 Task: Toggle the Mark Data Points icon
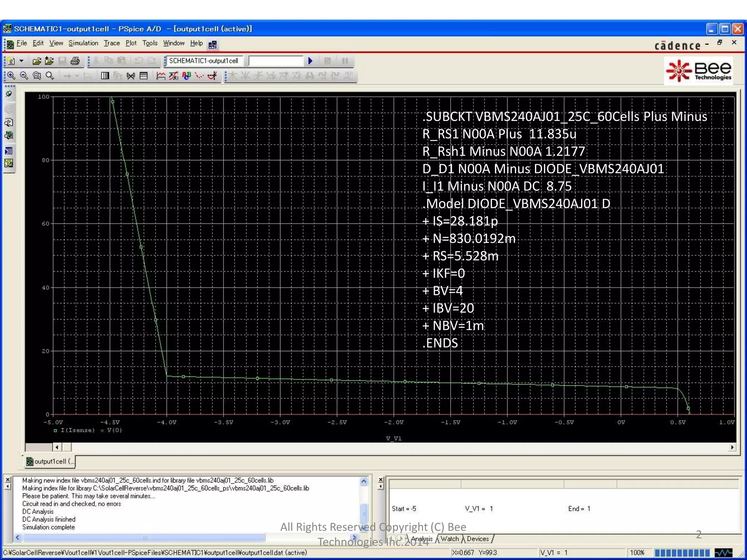point(199,75)
